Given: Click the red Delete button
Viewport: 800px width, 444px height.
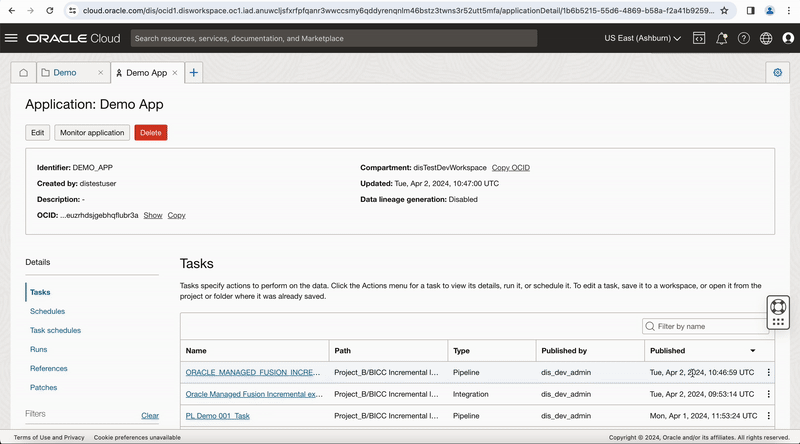Looking at the screenshot, I should [151, 133].
